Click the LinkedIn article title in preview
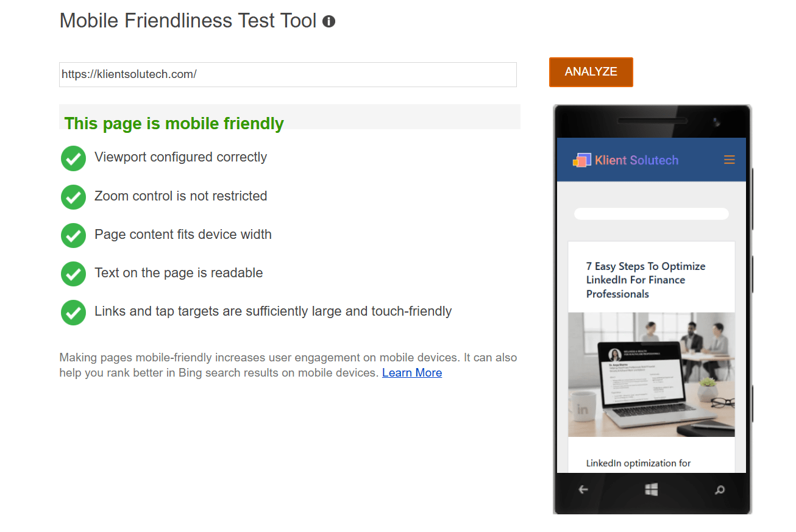The image size is (796, 532). pos(645,280)
